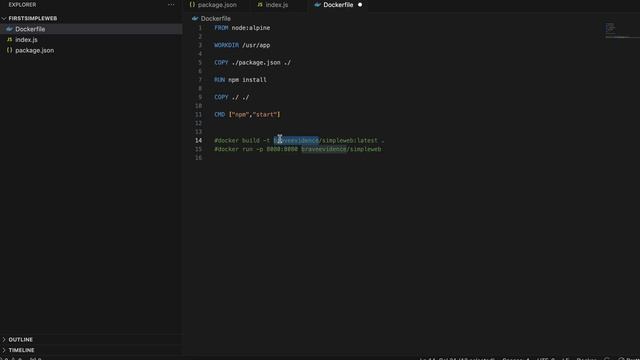Select the Dockerfile editor tab

(x=337, y=5)
